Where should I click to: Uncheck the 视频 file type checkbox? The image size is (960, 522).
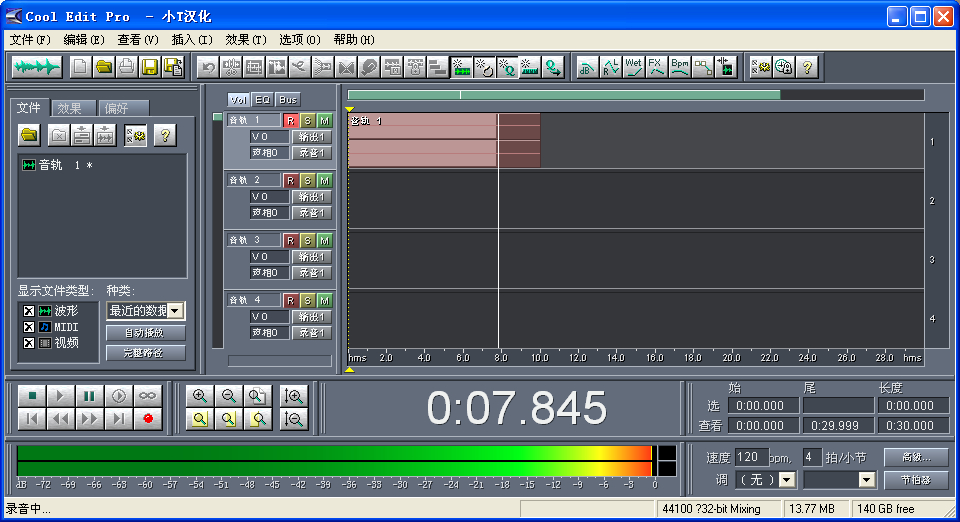(x=29, y=343)
